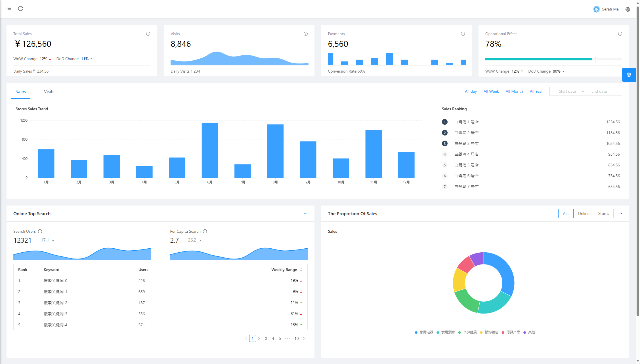Select the All day range
Image resolution: width=640 pixels, height=364 pixels.
pos(471,91)
